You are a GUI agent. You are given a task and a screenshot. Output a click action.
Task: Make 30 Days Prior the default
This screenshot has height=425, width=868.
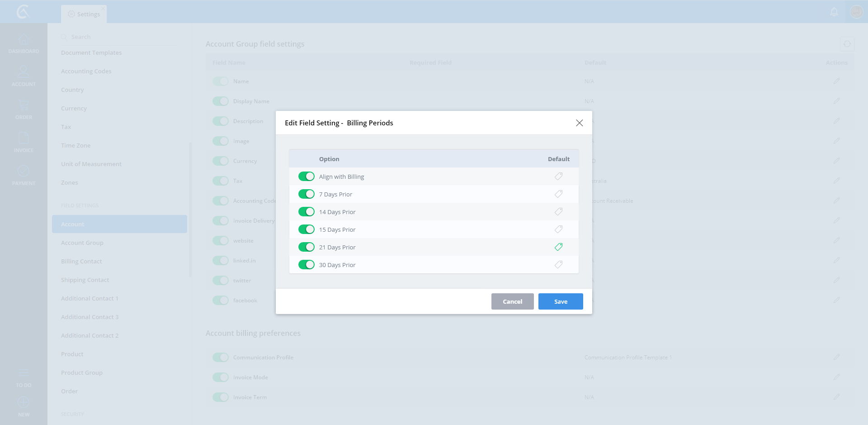558,265
